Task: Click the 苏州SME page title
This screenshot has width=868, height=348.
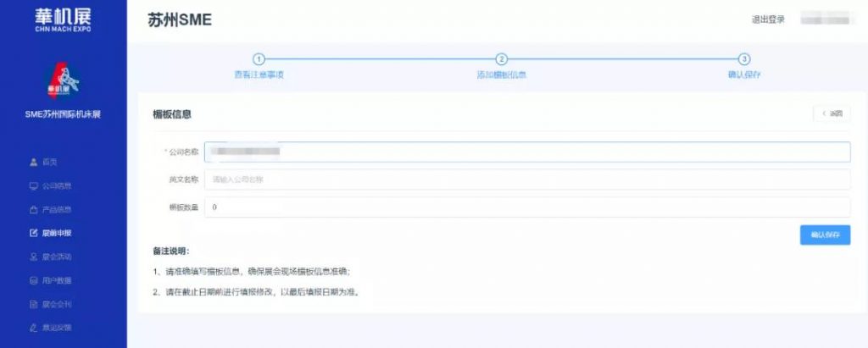Action: click(180, 20)
